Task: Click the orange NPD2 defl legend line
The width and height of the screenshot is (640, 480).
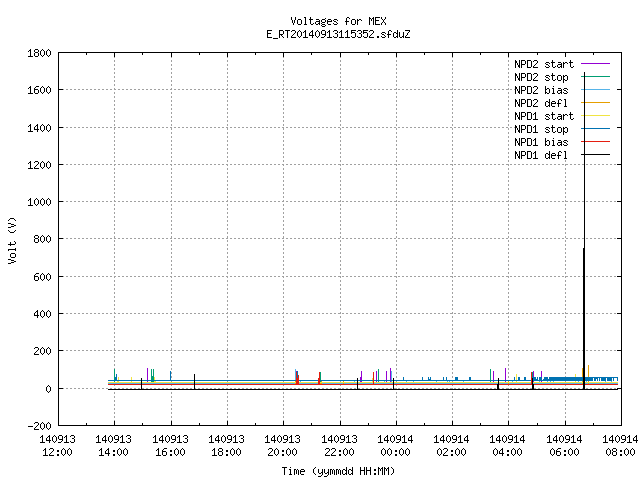Action: tap(596, 102)
